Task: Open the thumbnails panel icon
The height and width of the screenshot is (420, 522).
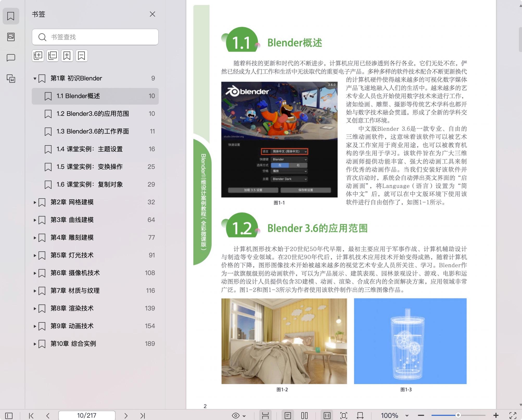Action: tap(11, 37)
